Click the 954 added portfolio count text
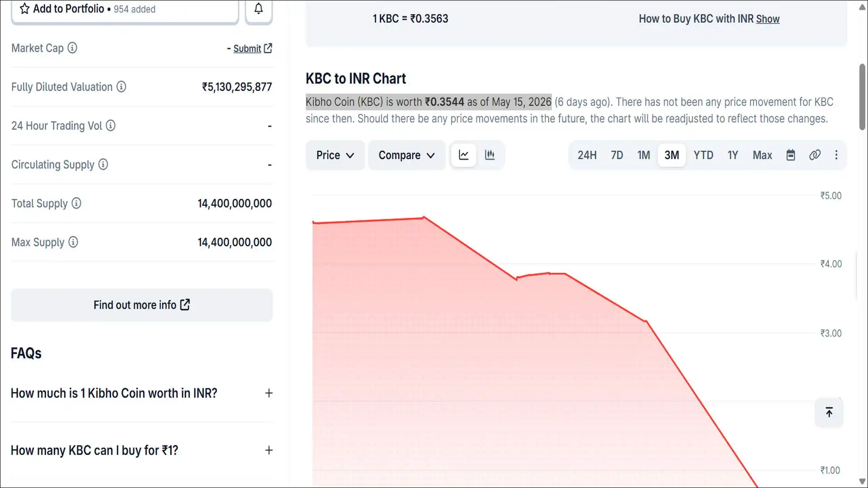Viewport: 868px width, 488px height. [x=135, y=9]
